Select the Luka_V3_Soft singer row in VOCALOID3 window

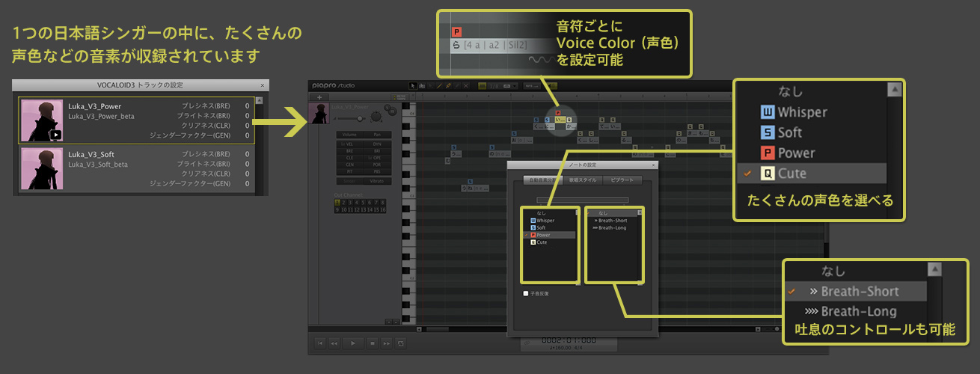pyautogui.click(x=136, y=168)
